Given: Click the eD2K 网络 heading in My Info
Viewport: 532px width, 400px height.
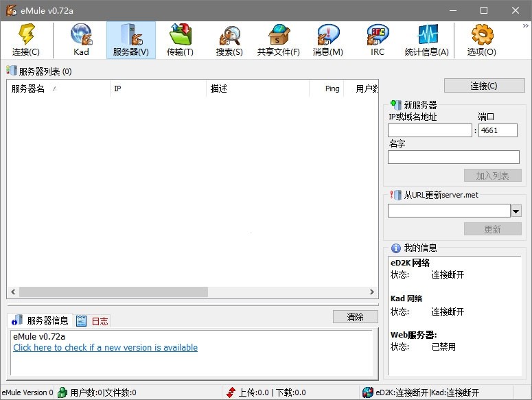Looking at the screenshot, I should tap(410, 263).
